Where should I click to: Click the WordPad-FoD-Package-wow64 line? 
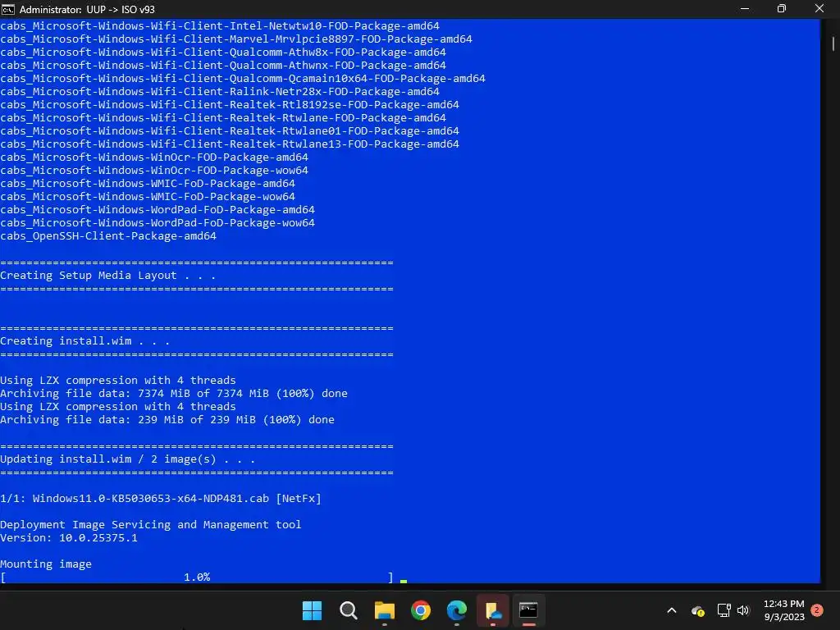click(157, 223)
